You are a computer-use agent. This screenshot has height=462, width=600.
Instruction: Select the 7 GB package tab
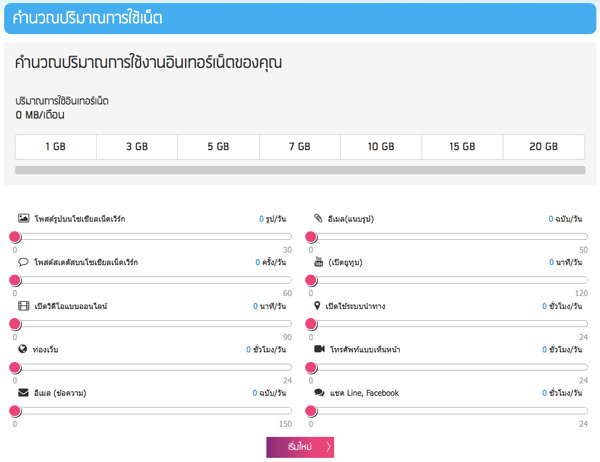coord(300,147)
